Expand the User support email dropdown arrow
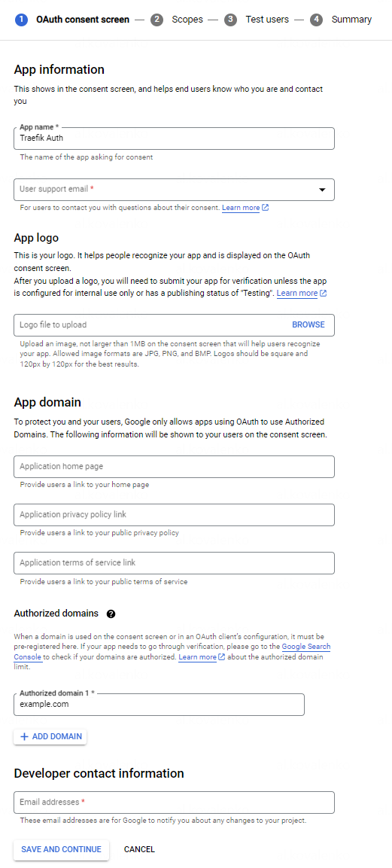The height and width of the screenshot is (868, 392). tap(322, 190)
